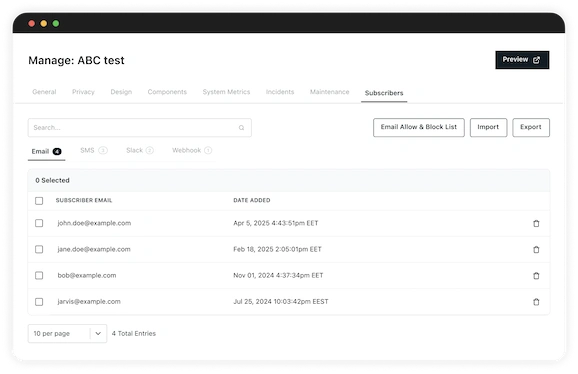Open the Components tab

coord(167,92)
